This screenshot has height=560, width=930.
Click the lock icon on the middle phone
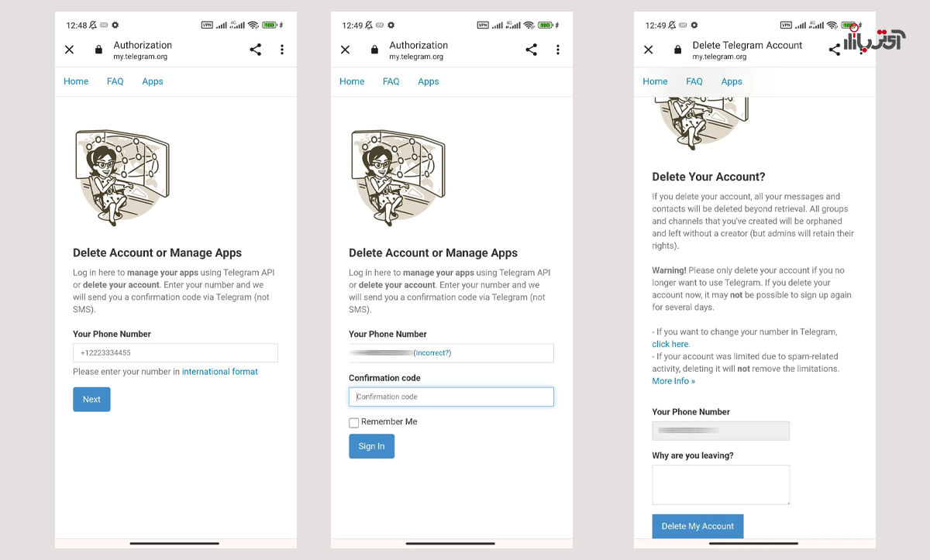374,50
